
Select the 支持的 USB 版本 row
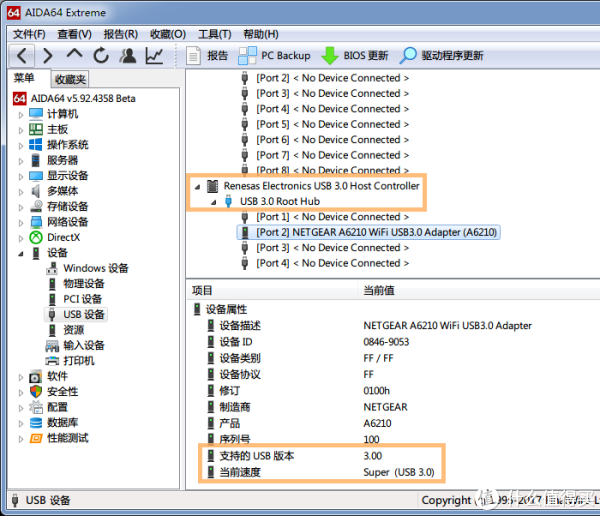(x=295, y=456)
